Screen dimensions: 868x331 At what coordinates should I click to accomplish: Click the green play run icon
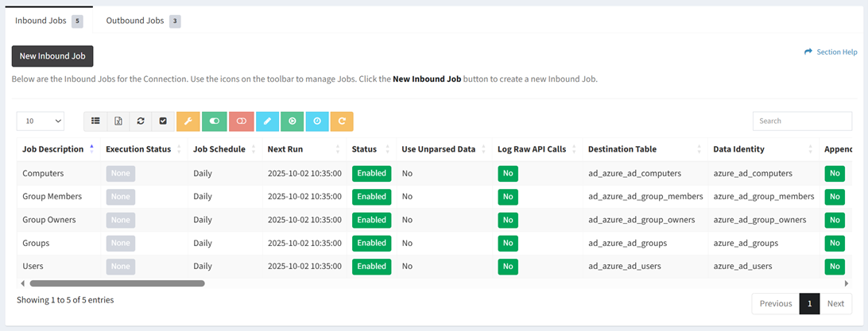tap(292, 121)
